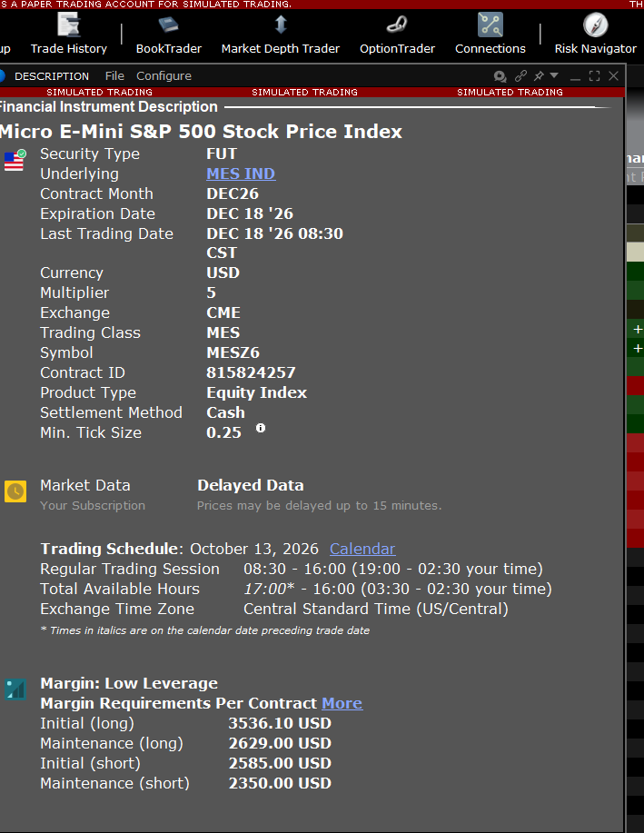644x833 pixels.
Task: Launch Risk Navigator
Action: [x=595, y=35]
